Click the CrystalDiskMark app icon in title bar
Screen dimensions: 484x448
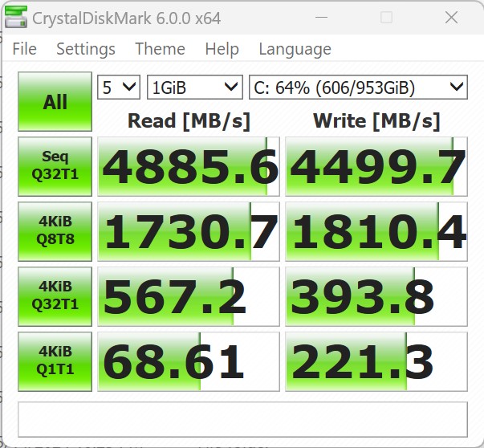click(x=16, y=18)
